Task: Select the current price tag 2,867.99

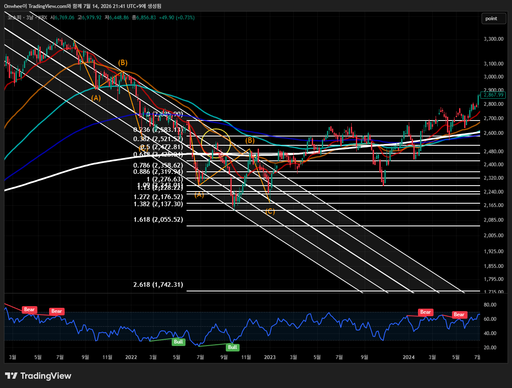Action: [x=494, y=95]
